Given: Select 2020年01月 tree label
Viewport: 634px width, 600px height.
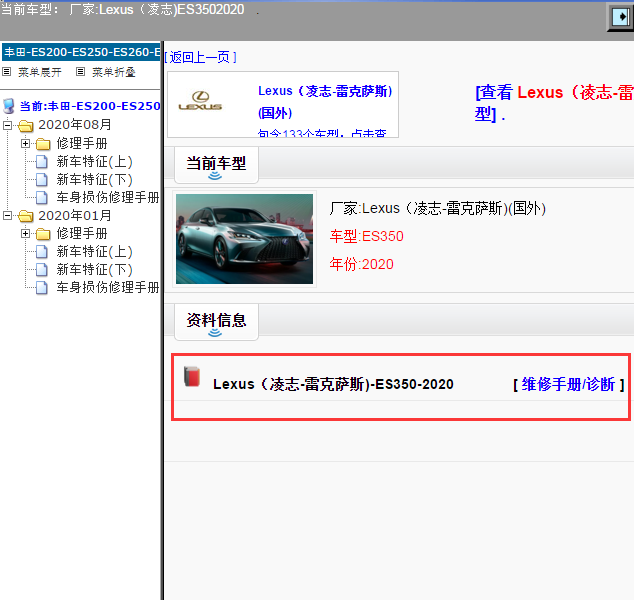Looking at the screenshot, I should (x=75, y=215).
